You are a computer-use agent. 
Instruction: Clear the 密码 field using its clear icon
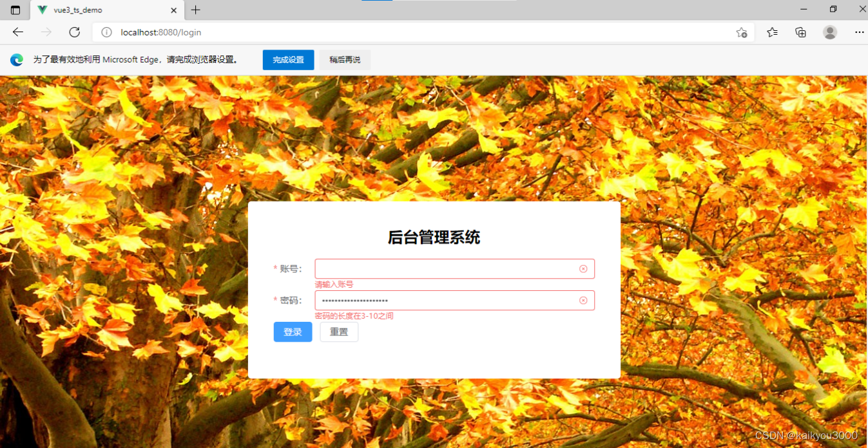pos(583,300)
